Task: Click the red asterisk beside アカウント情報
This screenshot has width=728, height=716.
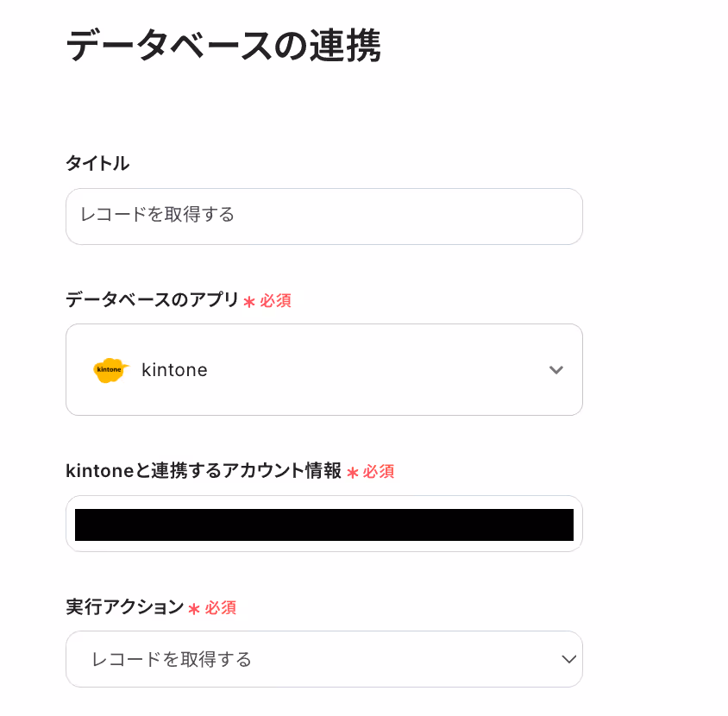Action: click(353, 473)
